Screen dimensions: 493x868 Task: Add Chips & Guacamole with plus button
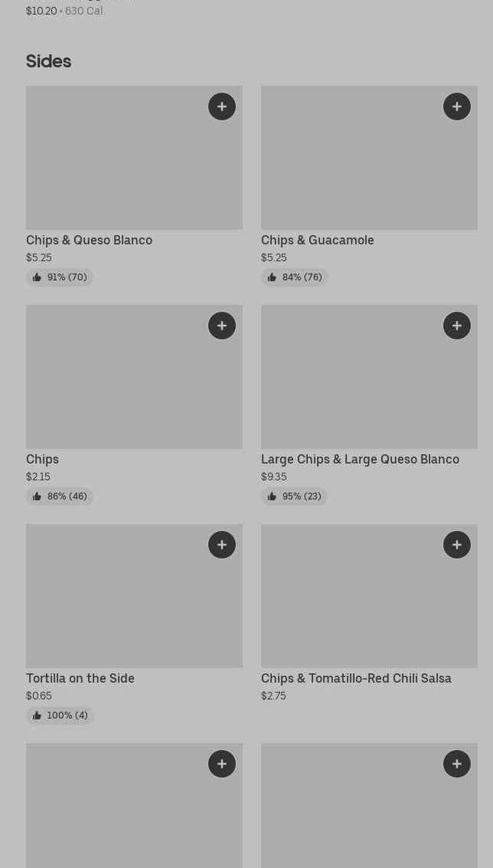[457, 106]
